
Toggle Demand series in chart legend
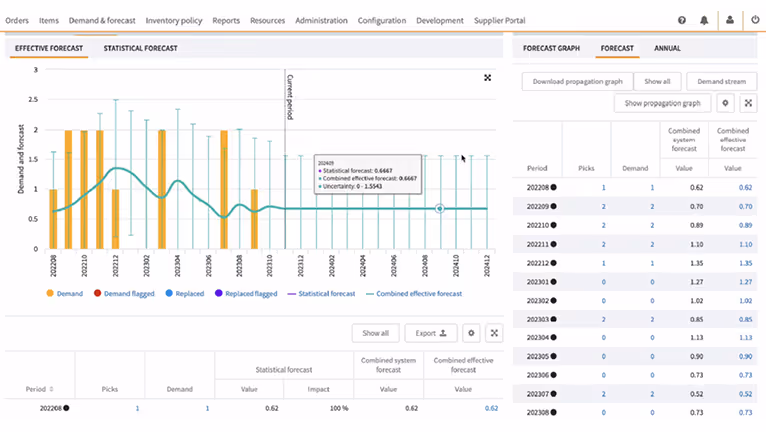tap(64, 293)
